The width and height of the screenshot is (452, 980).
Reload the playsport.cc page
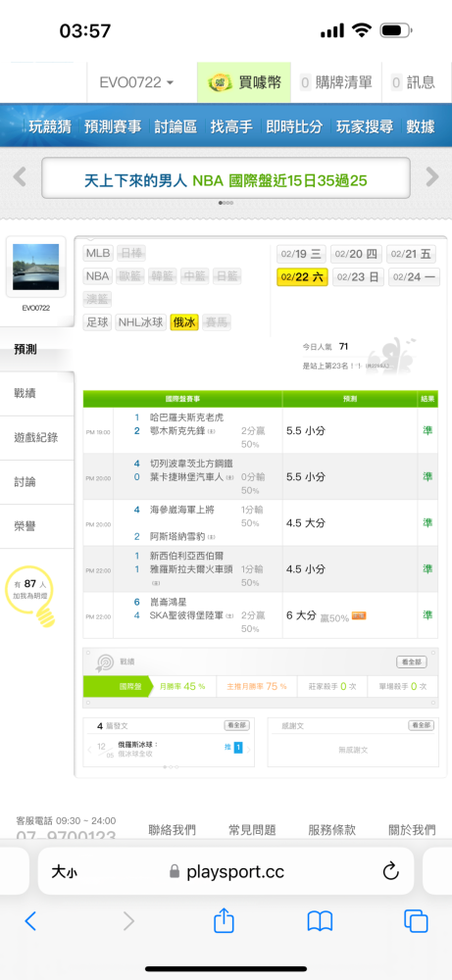point(390,871)
